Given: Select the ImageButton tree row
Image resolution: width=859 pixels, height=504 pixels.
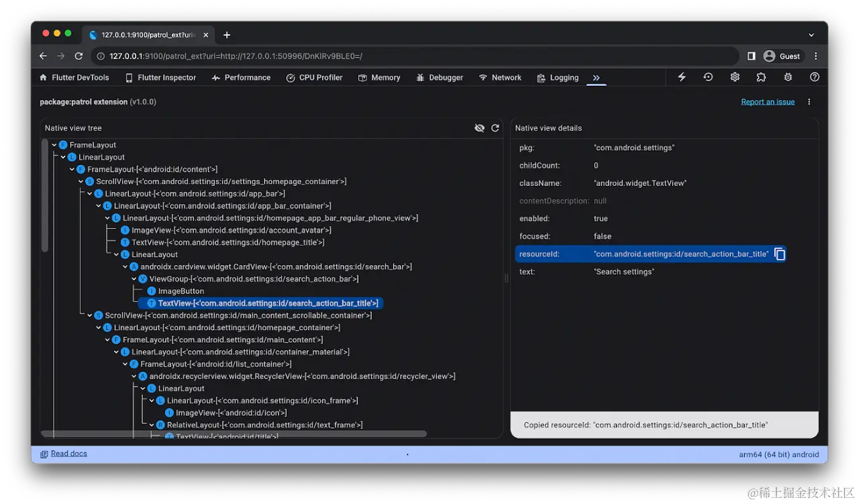Looking at the screenshot, I should coord(176,291).
